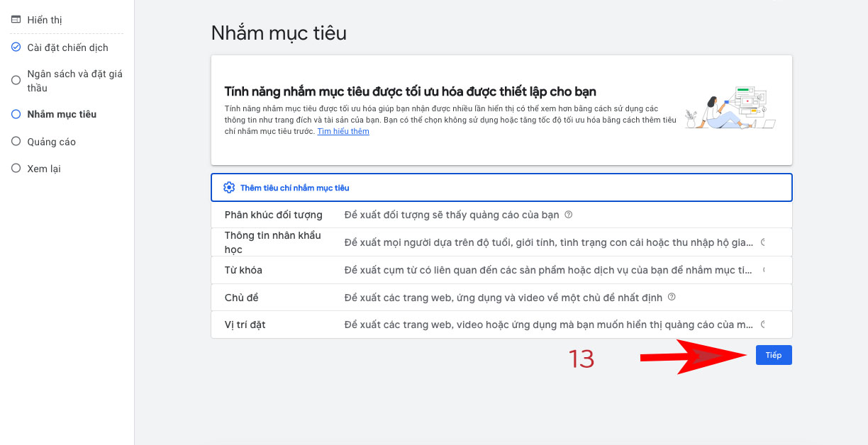Screen dimensions: 868x445
Task: Click the gear icon beside Thêm tiêu chí
Action: tap(229, 188)
